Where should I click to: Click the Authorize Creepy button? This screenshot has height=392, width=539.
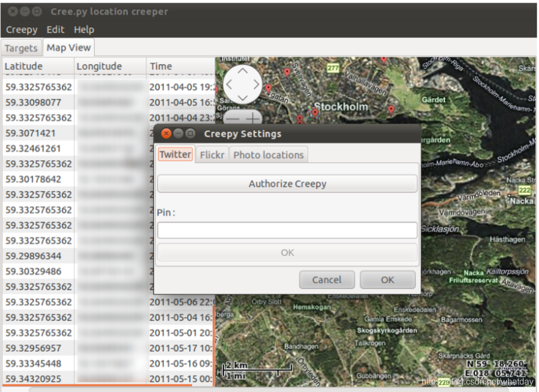tap(288, 184)
